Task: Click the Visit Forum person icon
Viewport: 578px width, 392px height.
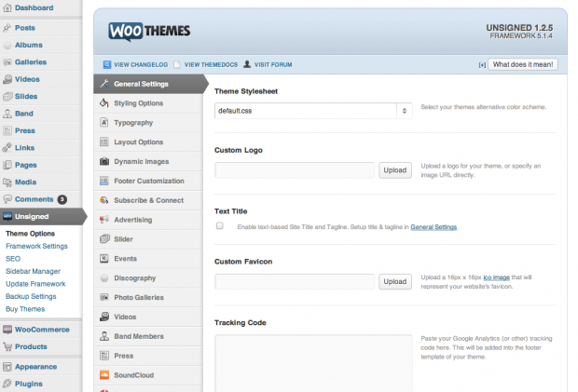Action: point(247,64)
